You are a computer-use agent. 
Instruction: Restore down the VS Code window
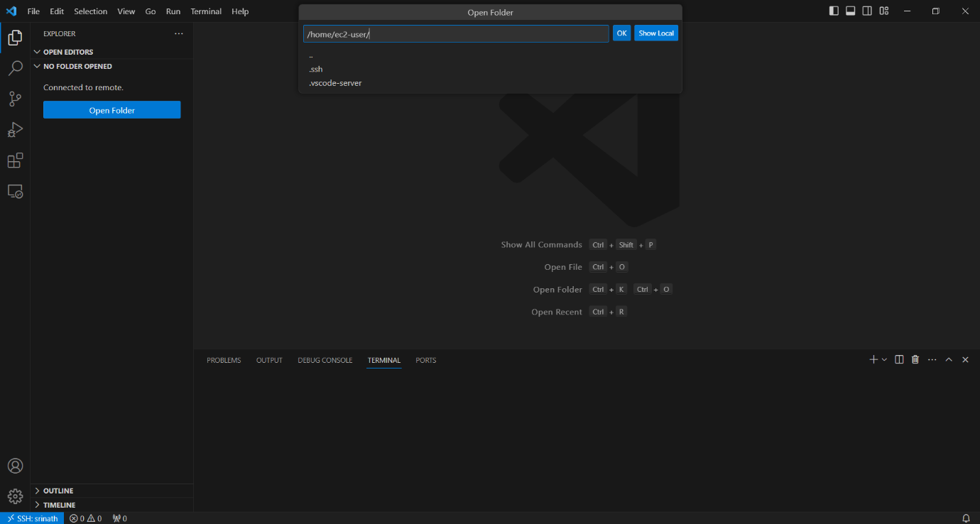coord(936,11)
